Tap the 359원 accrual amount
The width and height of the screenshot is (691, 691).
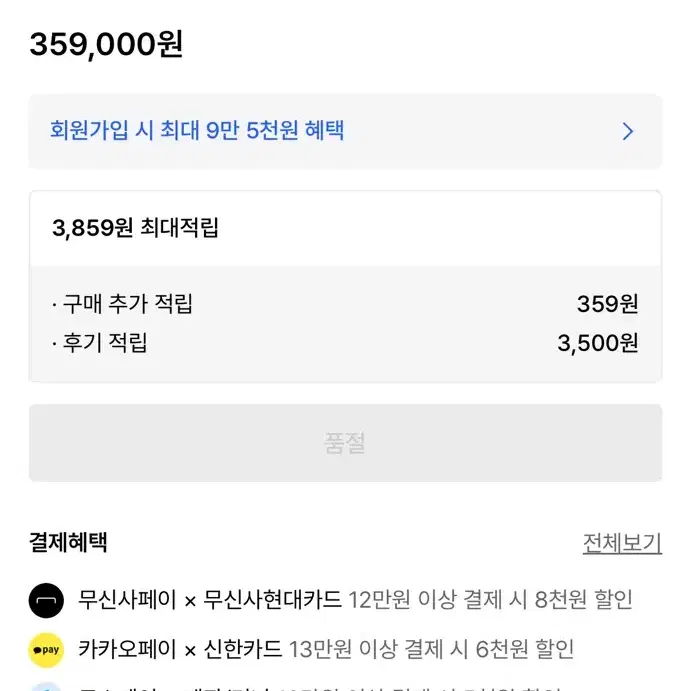pos(608,304)
